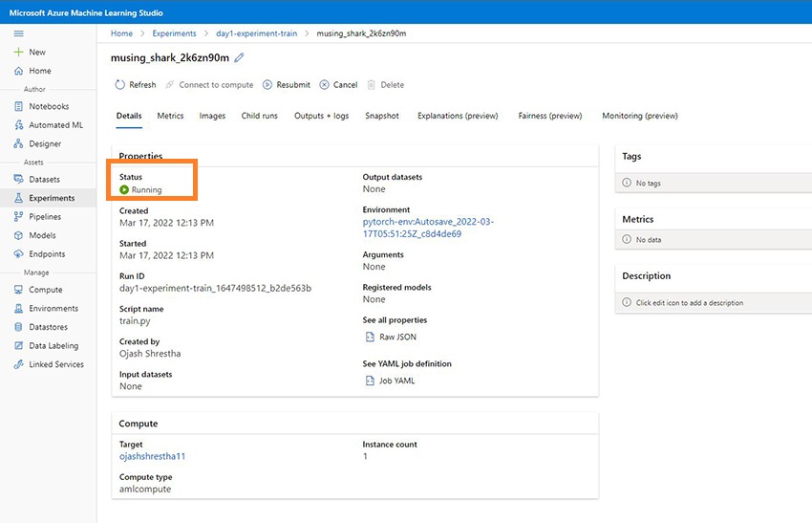
Task: Click the Environments label in the sidebar
Action: pos(53,309)
